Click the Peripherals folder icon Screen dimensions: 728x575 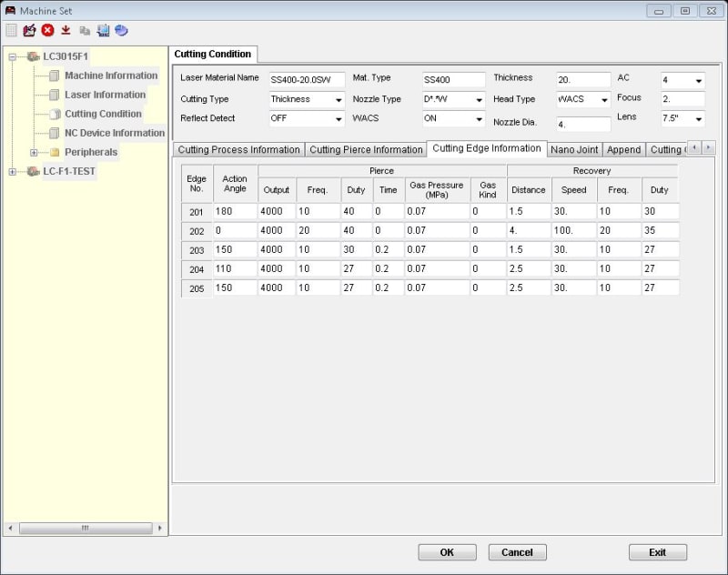coord(55,152)
